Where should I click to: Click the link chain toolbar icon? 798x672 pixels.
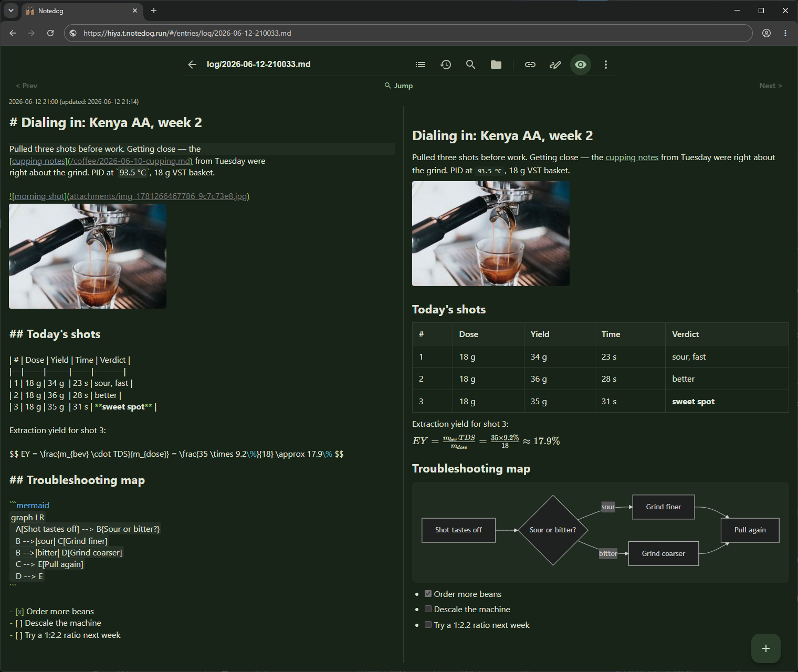(x=530, y=65)
